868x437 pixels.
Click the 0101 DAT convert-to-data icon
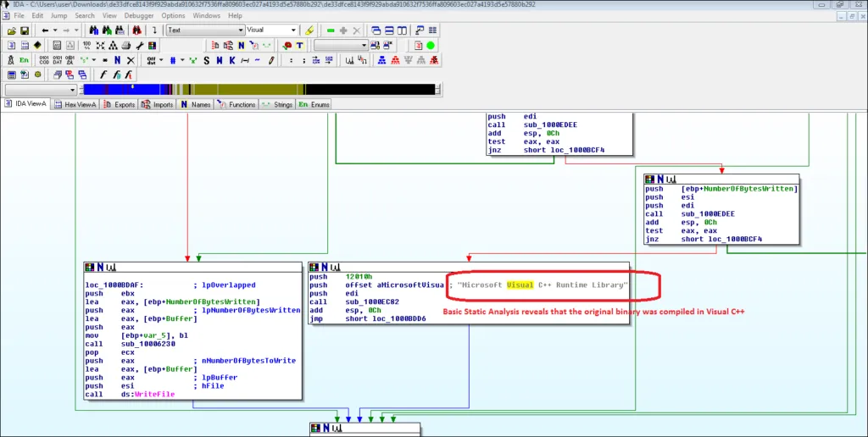click(x=57, y=60)
